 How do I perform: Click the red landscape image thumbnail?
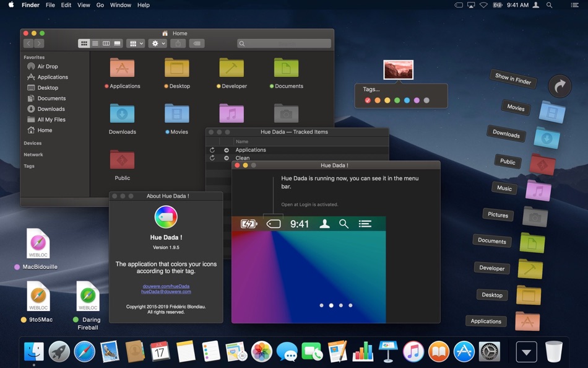coord(398,70)
